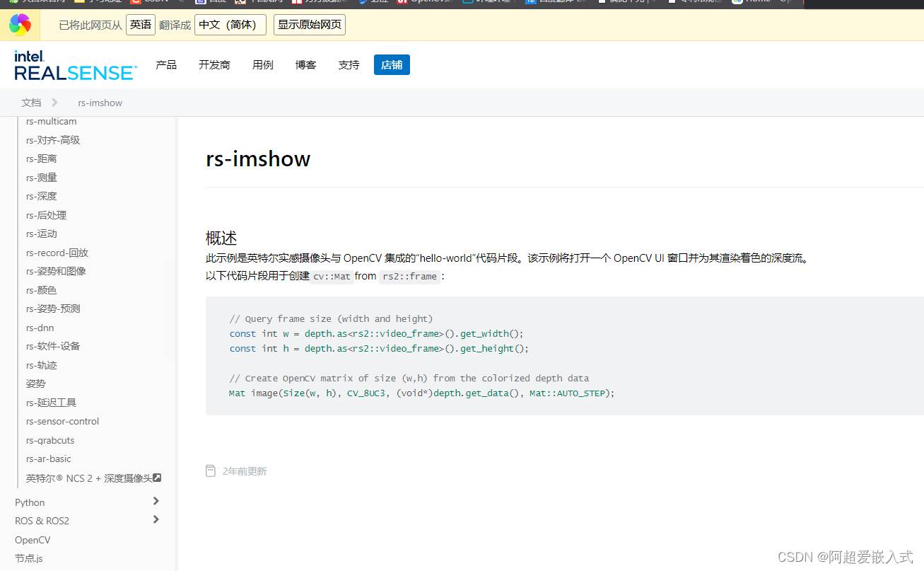924x571 pixels.
Task: Click the get_height() code line
Action: point(379,348)
